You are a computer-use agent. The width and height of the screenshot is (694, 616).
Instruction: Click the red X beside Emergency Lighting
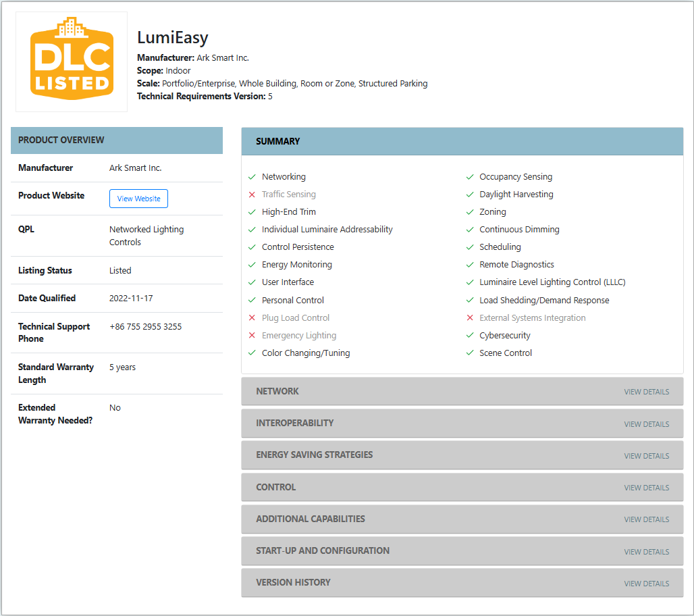tap(252, 336)
